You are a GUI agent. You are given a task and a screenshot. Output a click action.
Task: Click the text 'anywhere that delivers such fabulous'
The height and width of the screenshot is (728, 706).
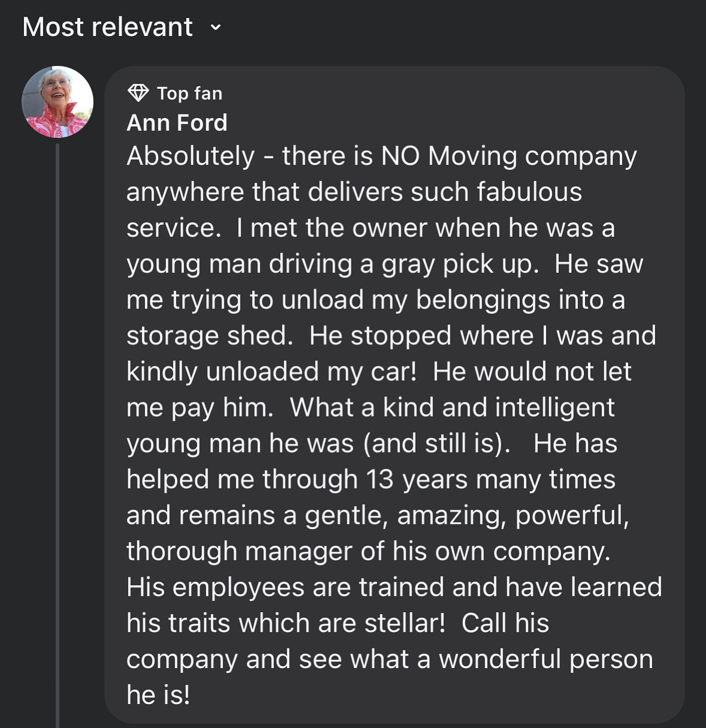354,192
